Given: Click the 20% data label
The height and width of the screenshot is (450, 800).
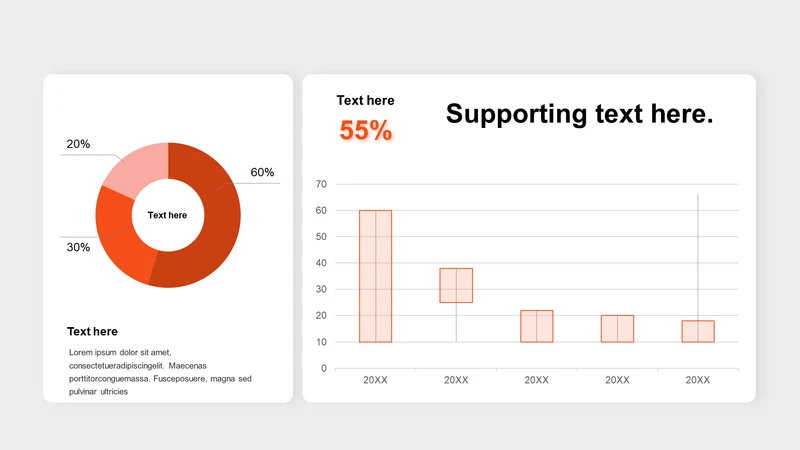Looking at the screenshot, I should pyautogui.click(x=78, y=144).
